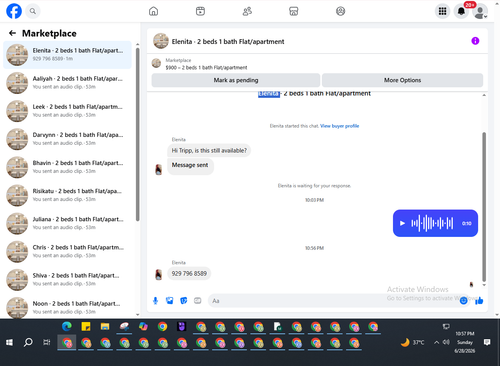This screenshot has height=366, width=500.
Task: Open Windows taskbar search
Action: point(28,342)
